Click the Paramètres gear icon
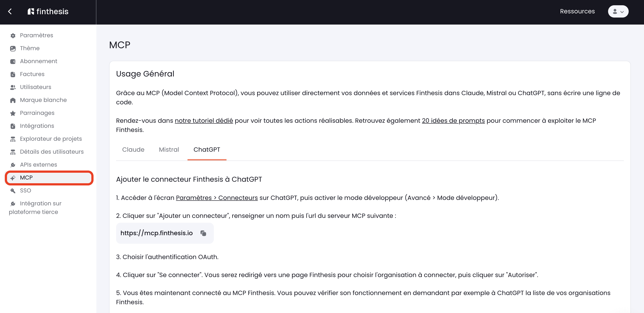 [x=13, y=36]
